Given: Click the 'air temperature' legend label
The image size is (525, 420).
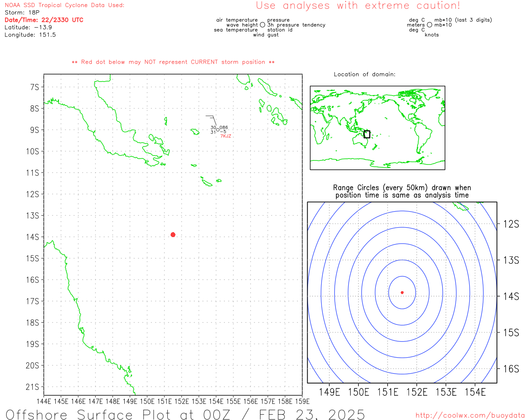Looking at the screenshot, I should (x=237, y=20).
